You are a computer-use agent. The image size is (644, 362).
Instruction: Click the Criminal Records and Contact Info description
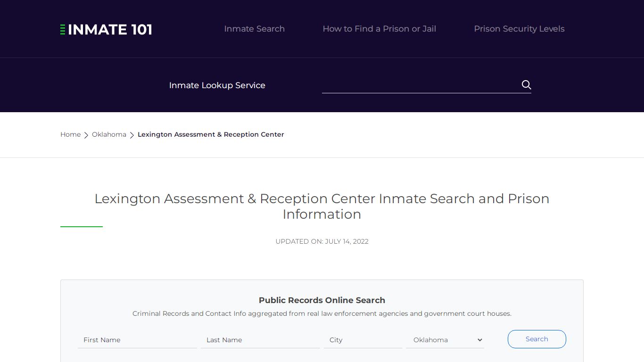point(322,313)
